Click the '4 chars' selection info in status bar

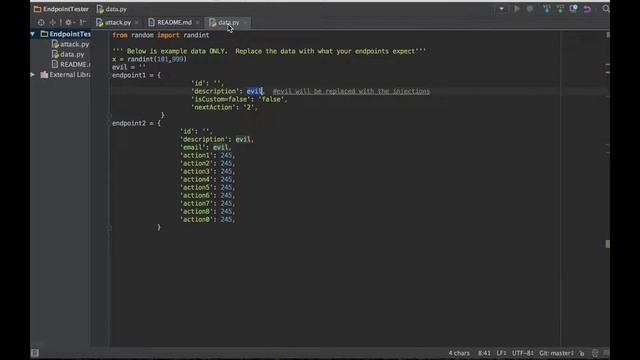[459, 353]
